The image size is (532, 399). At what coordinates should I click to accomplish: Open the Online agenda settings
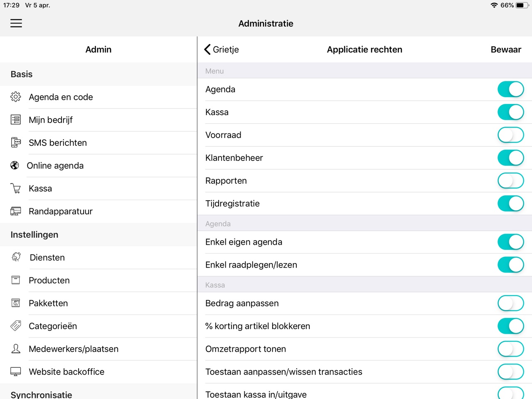[99, 165]
